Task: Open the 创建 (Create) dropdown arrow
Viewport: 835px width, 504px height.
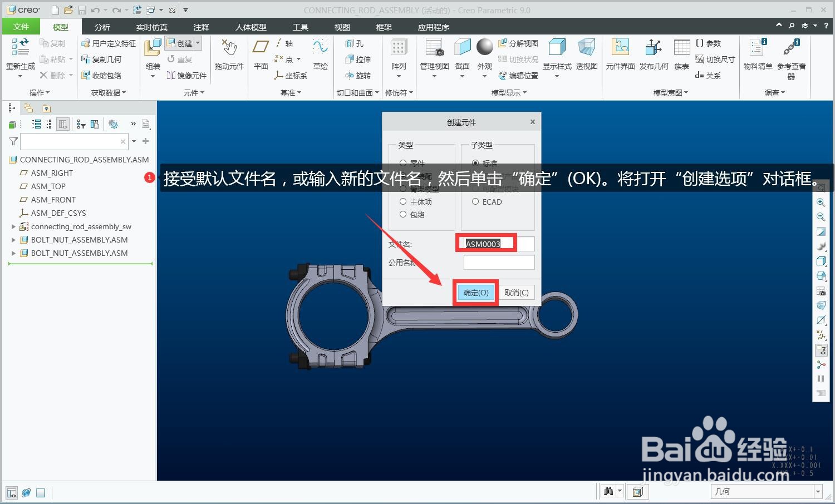Action: point(198,43)
